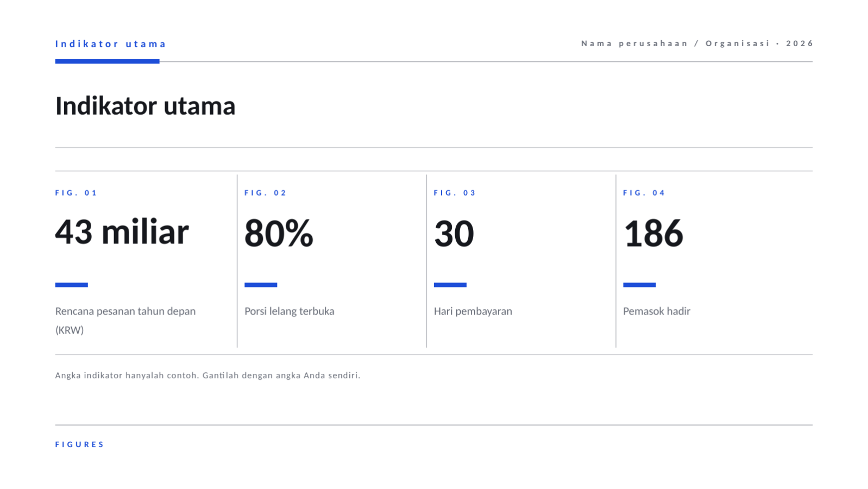Viewport: 868px width, 489px height.
Task: Select the "80%" figure
Action: pyautogui.click(x=279, y=234)
